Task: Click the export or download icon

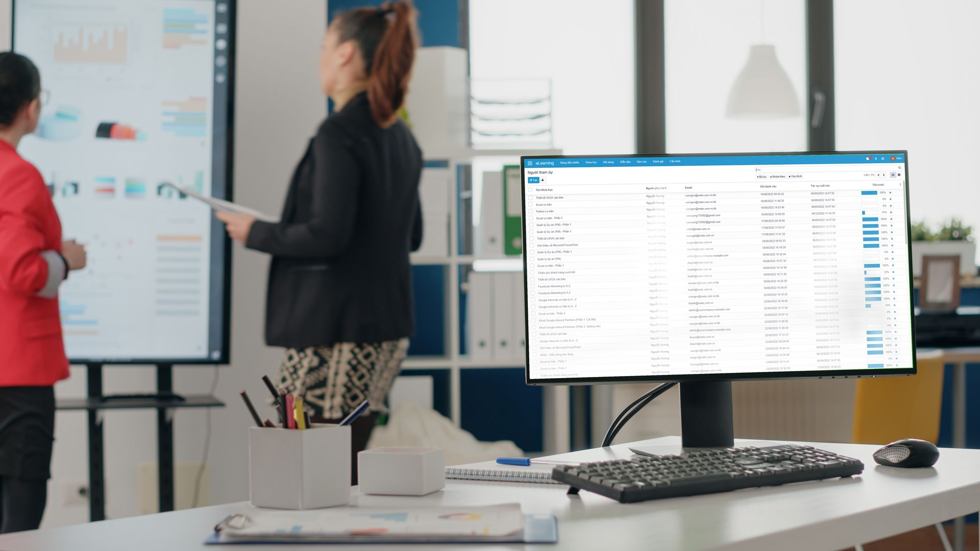Action: (x=543, y=180)
